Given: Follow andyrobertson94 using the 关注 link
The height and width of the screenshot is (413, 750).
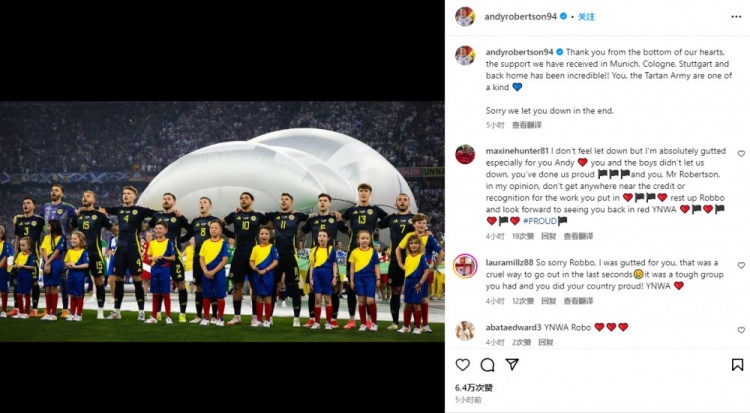Looking at the screenshot, I should pyautogui.click(x=586, y=17).
